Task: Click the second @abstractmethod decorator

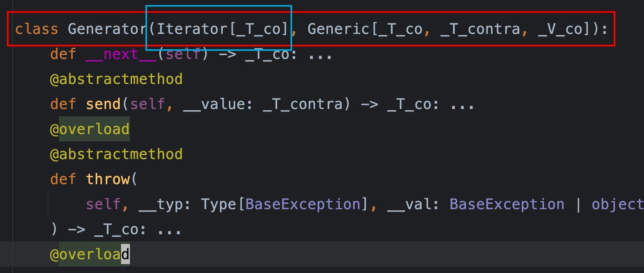Action: click(116, 154)
